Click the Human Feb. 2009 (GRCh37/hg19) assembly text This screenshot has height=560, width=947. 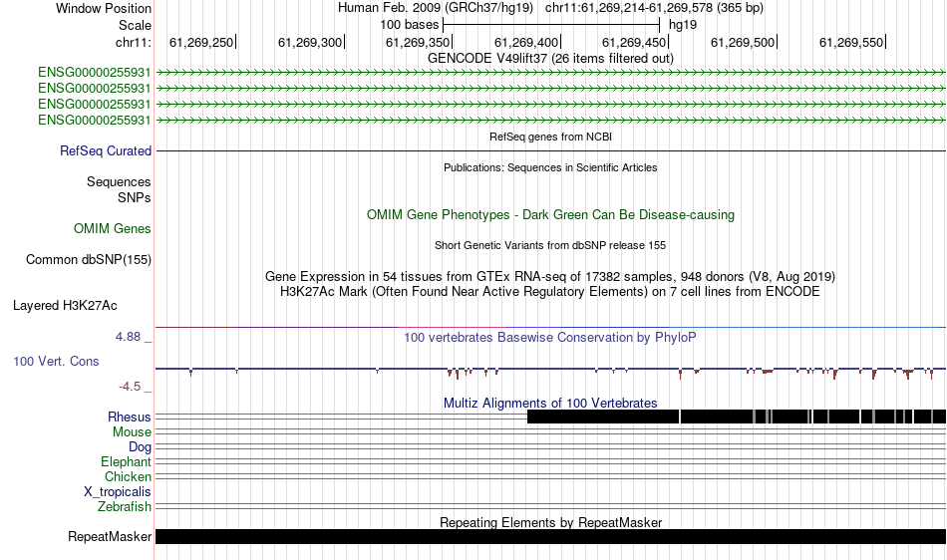click(x=436, y=8)
